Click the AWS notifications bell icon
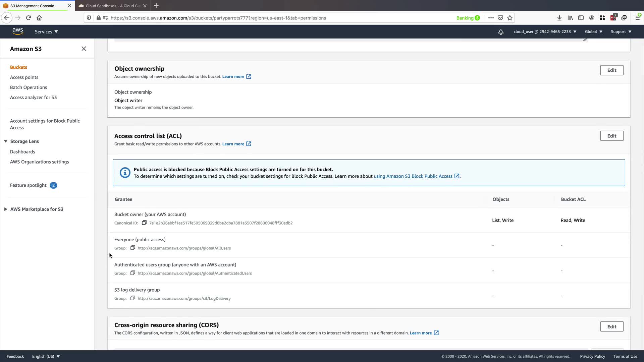The width and height of the screenshot is (644, 362). (x=500, y=32)
